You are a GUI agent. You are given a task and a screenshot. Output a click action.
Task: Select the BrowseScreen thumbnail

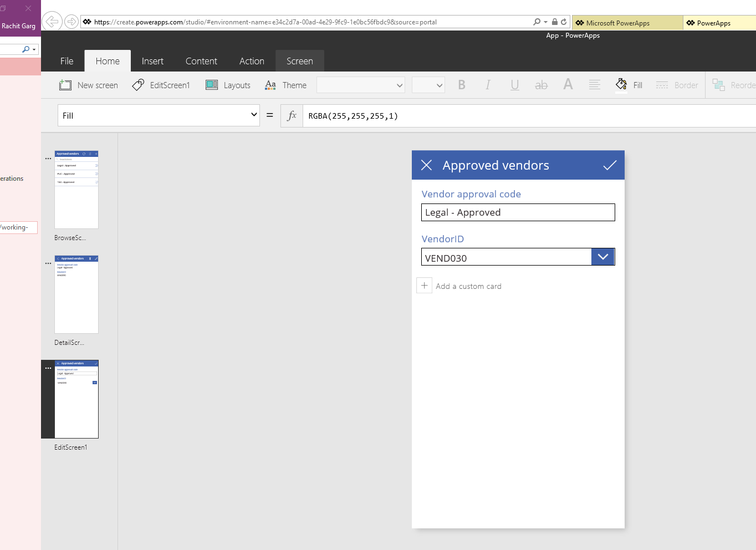[76, 190]
